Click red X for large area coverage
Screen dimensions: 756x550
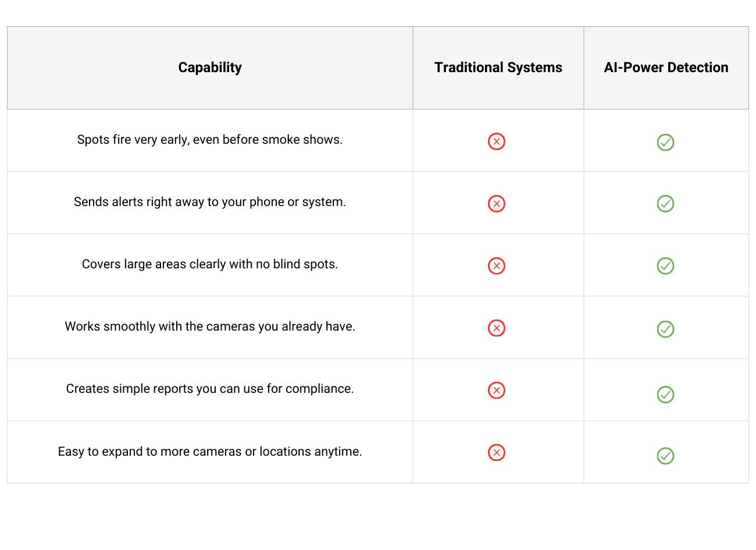click(497, 266)
